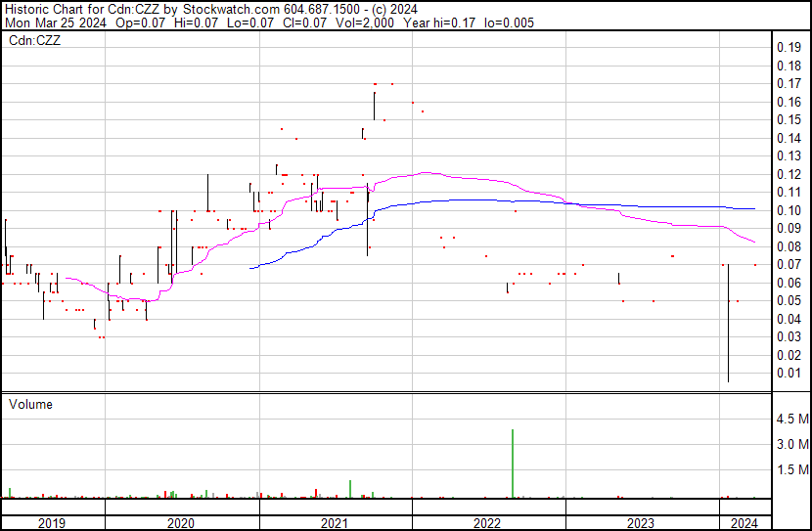Click the Cdn:CZZ symbol label on chart

[35, 41]
